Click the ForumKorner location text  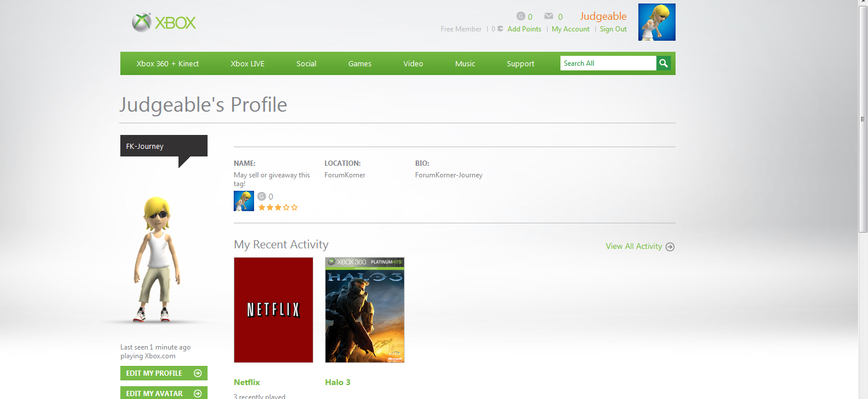345,175
